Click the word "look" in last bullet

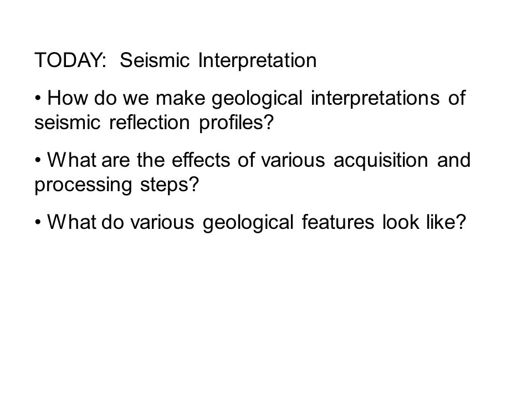point(401,222)
